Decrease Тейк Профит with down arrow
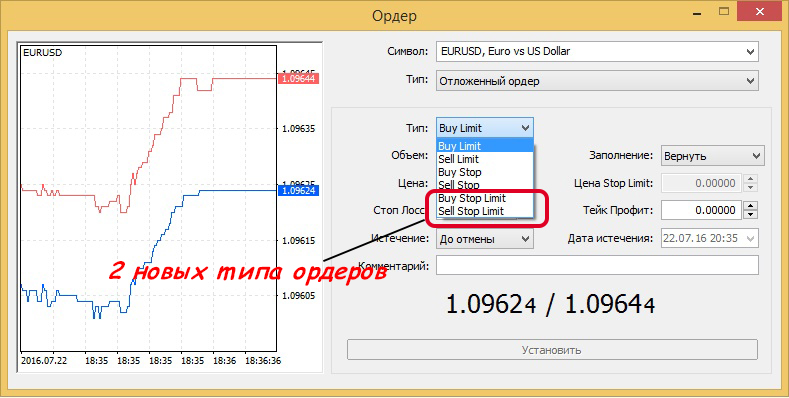Image resolution: width=789 pixels, height=398 pixels. tap(751, 215)
